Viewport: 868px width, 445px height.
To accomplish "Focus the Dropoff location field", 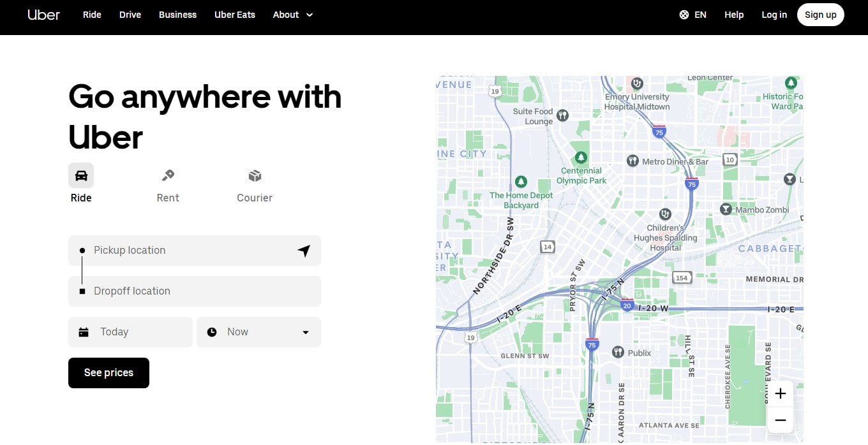I will (x=195, y=291).
